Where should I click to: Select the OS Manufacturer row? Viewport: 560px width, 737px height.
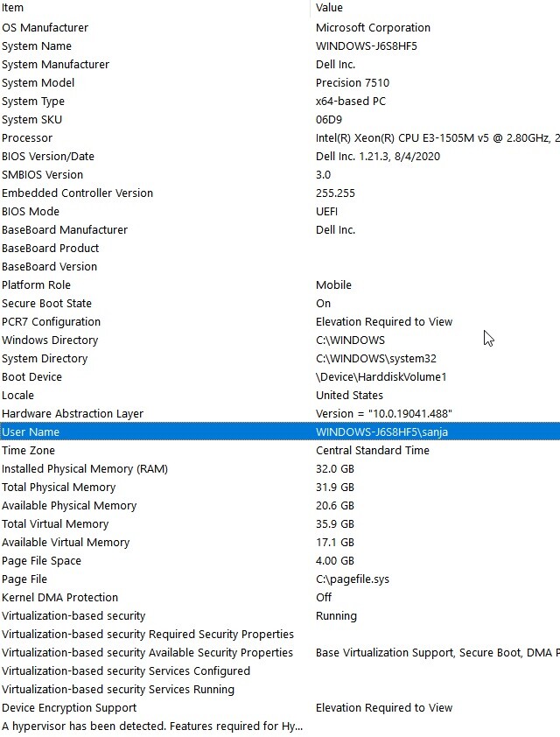(280, 28)
